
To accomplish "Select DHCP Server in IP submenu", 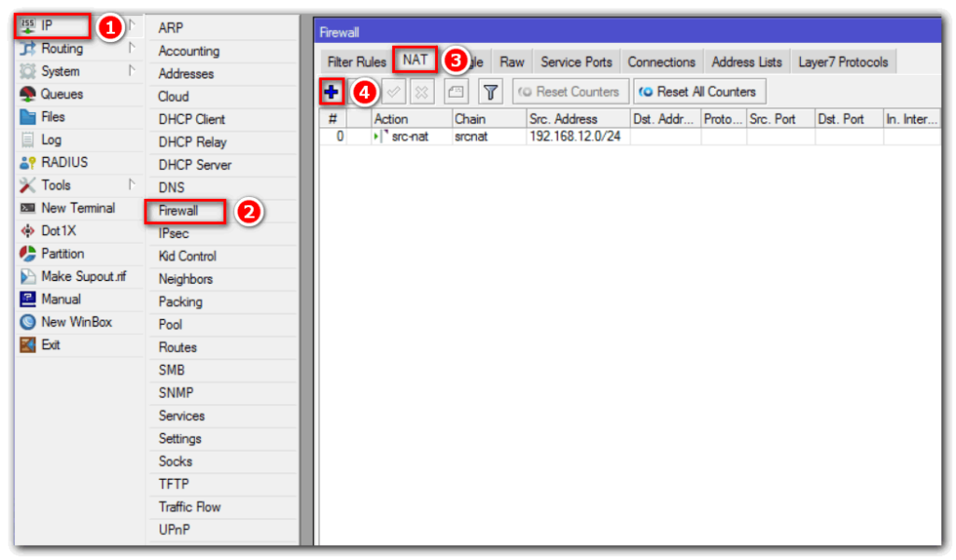I will pyautogui.click(x=194, y=165).
